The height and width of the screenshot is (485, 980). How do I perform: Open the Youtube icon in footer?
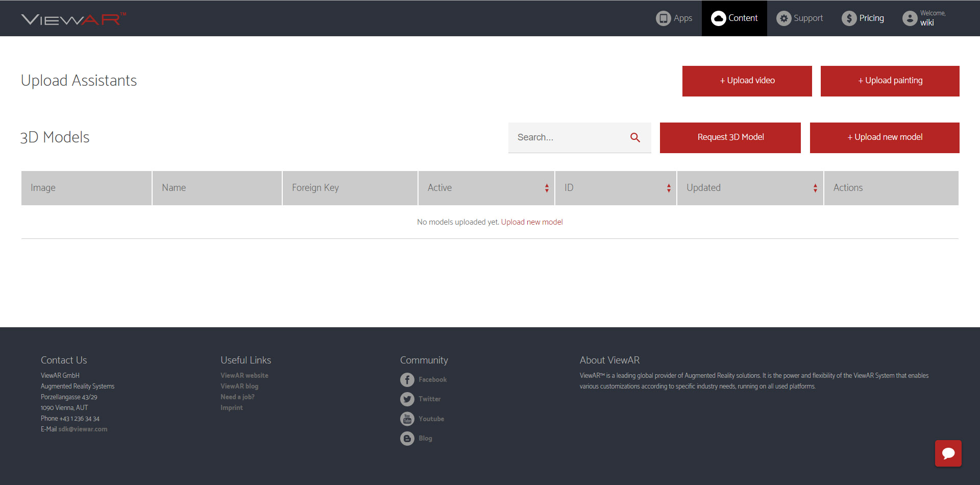point(407,419)
